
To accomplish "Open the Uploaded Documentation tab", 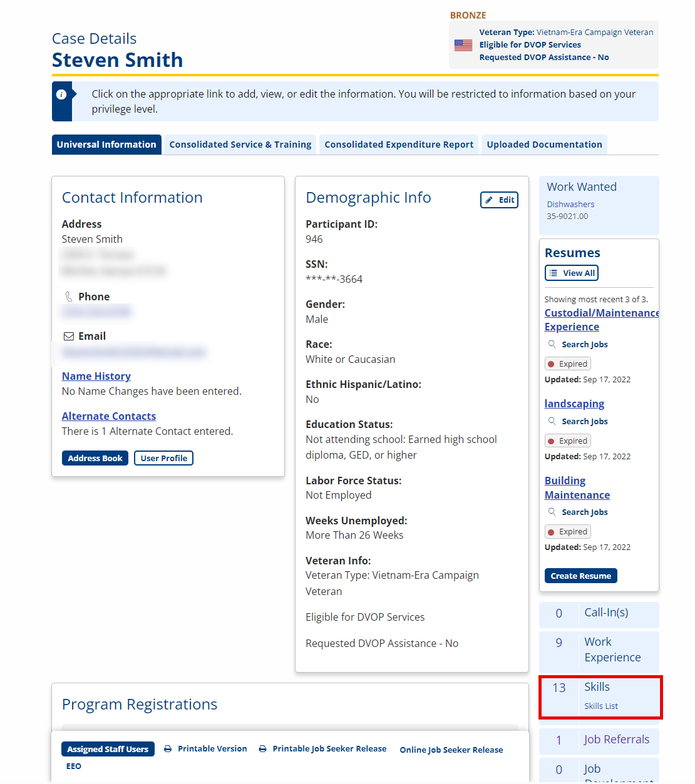I will (545, 145).
